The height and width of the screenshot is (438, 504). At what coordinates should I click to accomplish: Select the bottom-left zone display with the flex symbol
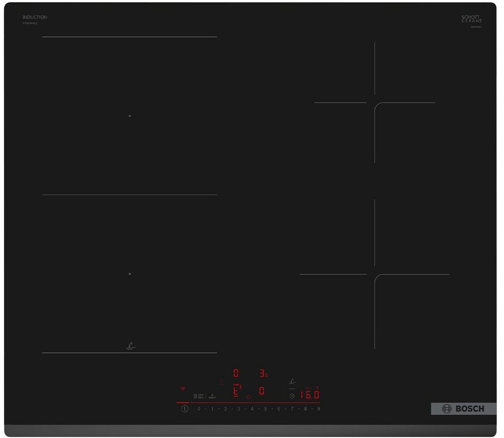click(236, 391)
